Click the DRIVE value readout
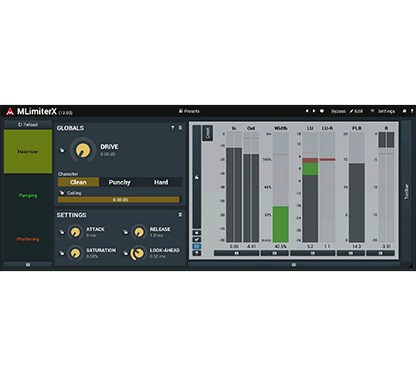The image size is (416, 376). (x=108, y=154)
